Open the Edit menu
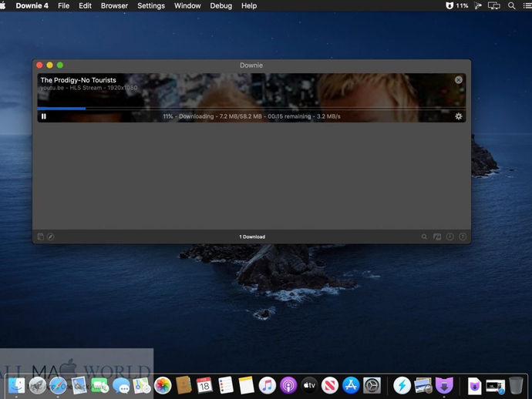532x399 pixels. click(x=85, y=5)
